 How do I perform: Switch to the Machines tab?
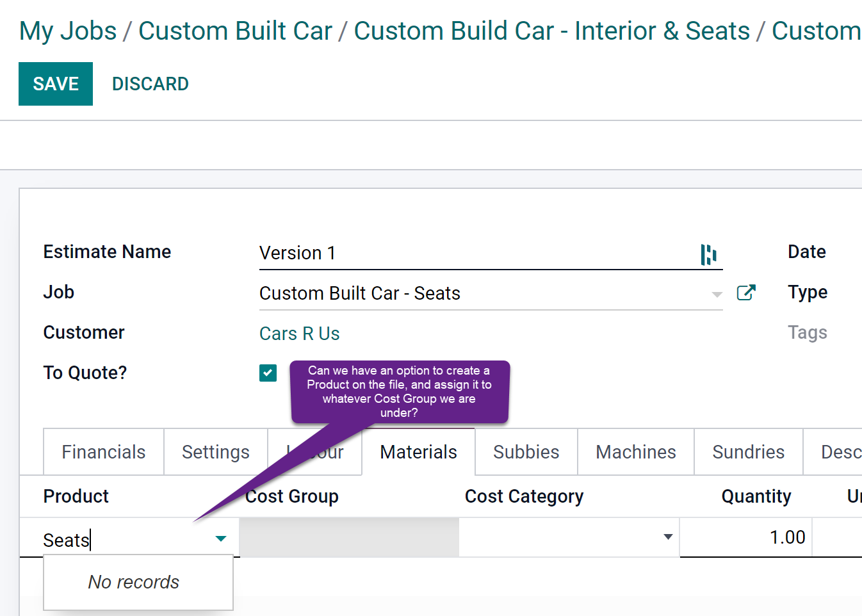pos(635,452)
